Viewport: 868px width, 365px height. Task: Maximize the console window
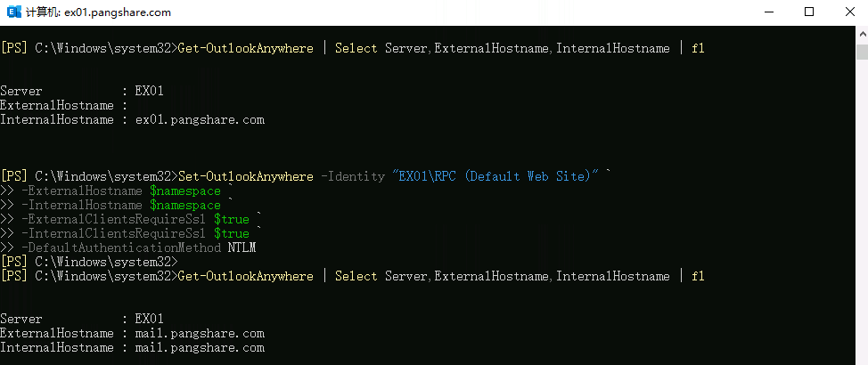coord(809,12)
